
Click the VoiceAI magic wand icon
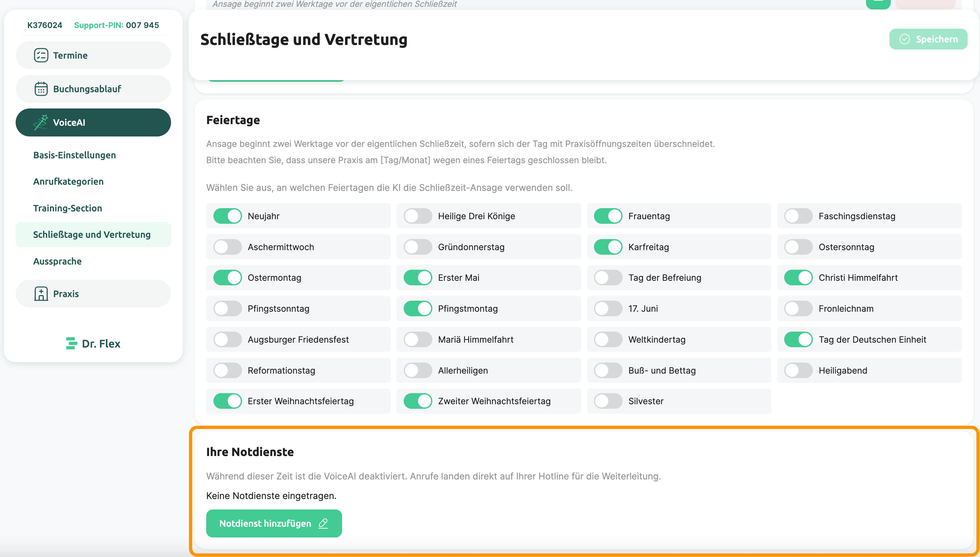40,122
